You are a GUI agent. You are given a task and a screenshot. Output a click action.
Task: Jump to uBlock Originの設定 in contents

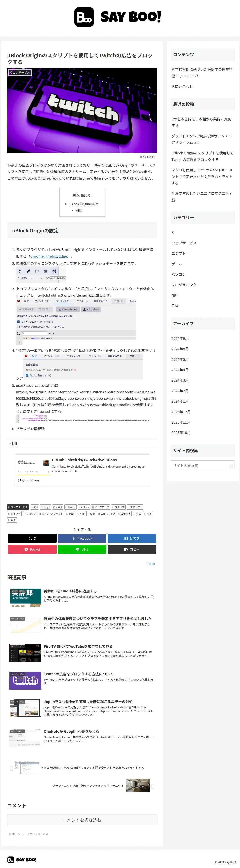coord(83,204)
